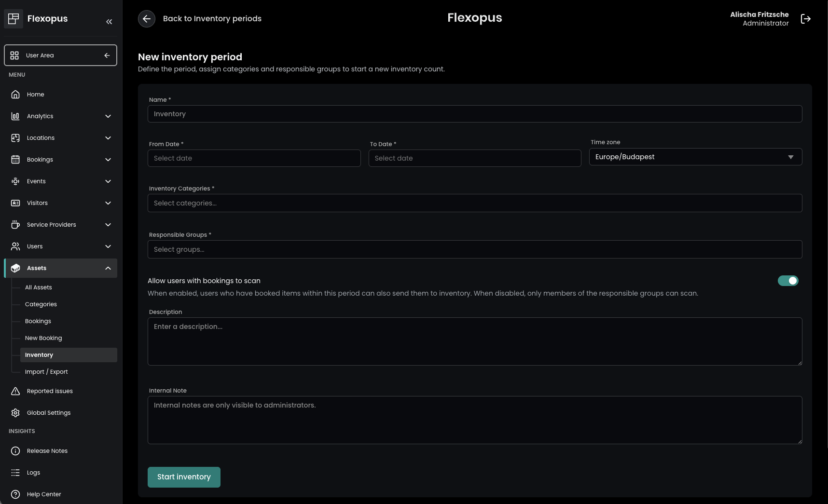
Task: Open Reported Issues menu label
Action: [x=50, y=391]
